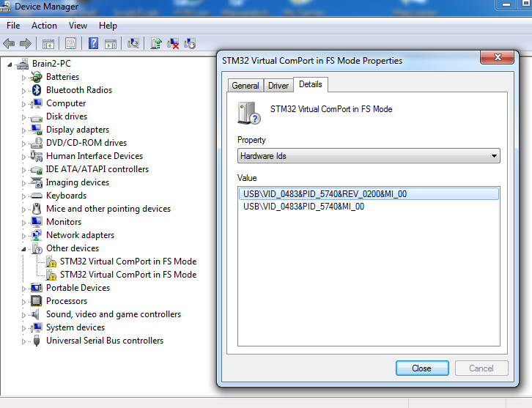532x408 pixels.
Task: Click the Bluetooth Radios icon
Action: (x=37, y=90)
